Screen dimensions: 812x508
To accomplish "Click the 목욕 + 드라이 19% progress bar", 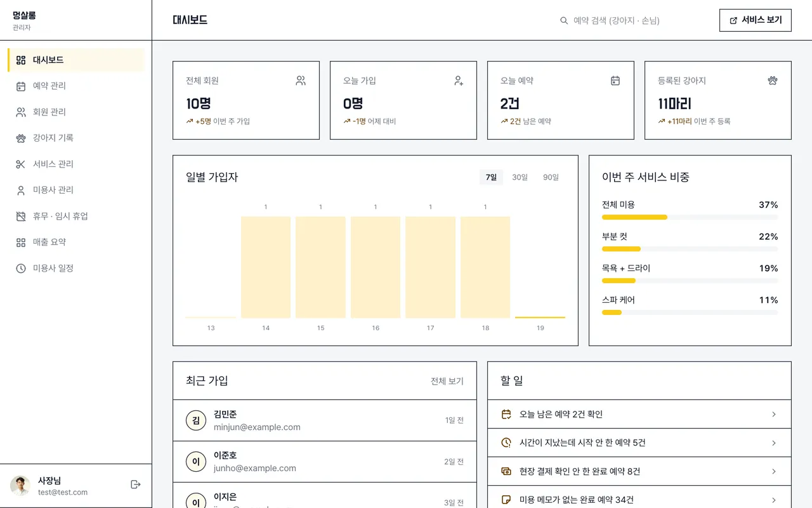I will pos(690,281).
